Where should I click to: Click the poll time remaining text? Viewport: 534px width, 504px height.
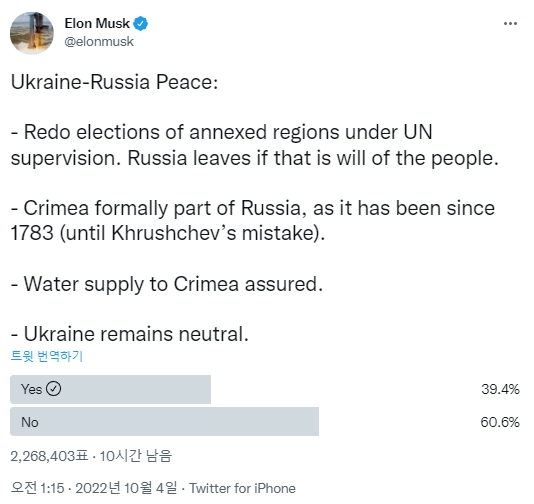136,456
